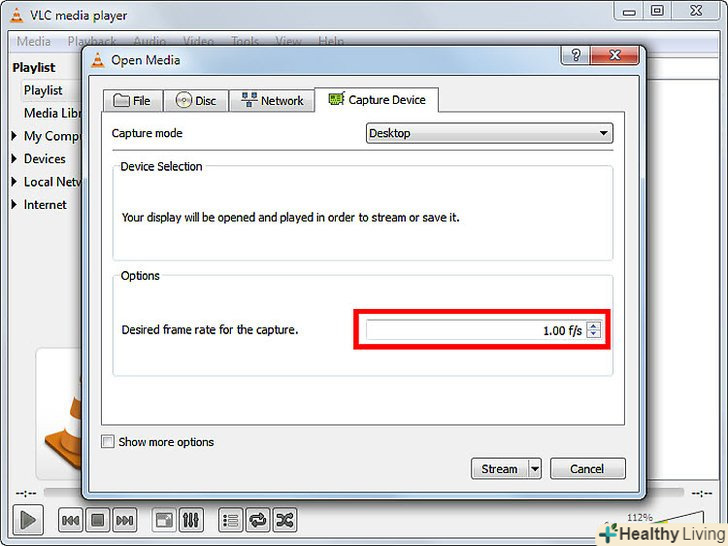The height and width of the screenshot is (546, 728).
Task: Click the VLC cone icon in Open Media title
Action: tap(98, 60)
